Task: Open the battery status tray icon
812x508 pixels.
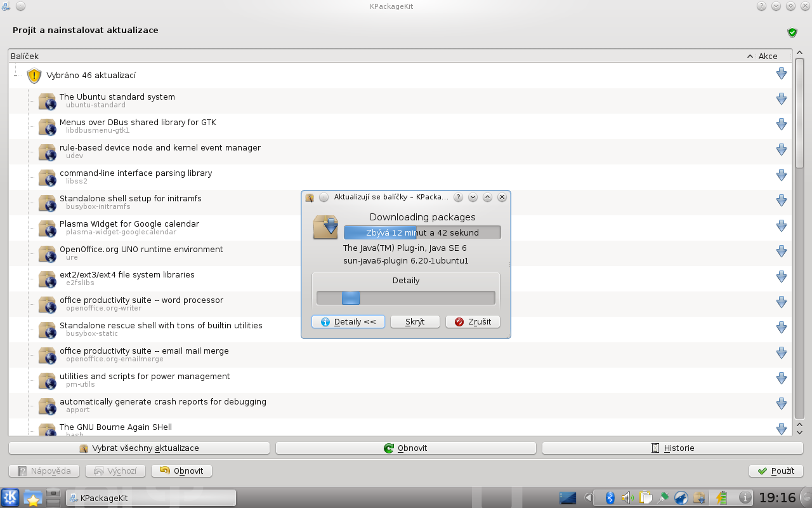Action: [x=721, y=498]
